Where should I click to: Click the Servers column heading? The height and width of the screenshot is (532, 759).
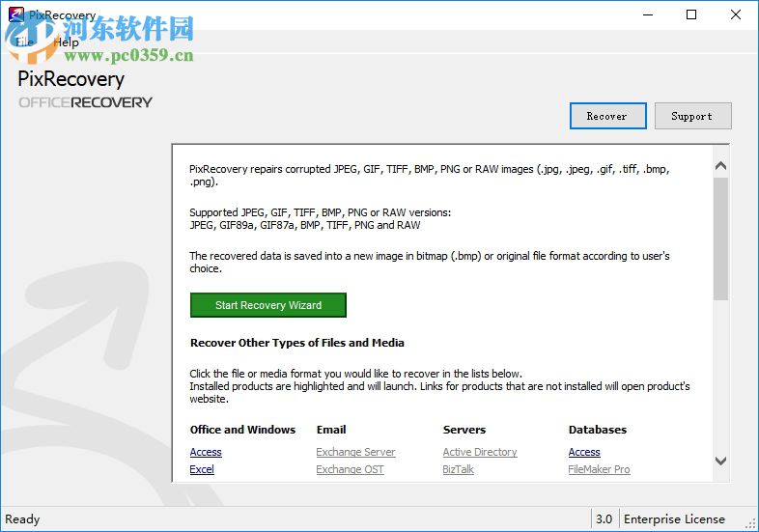point(464,430)
